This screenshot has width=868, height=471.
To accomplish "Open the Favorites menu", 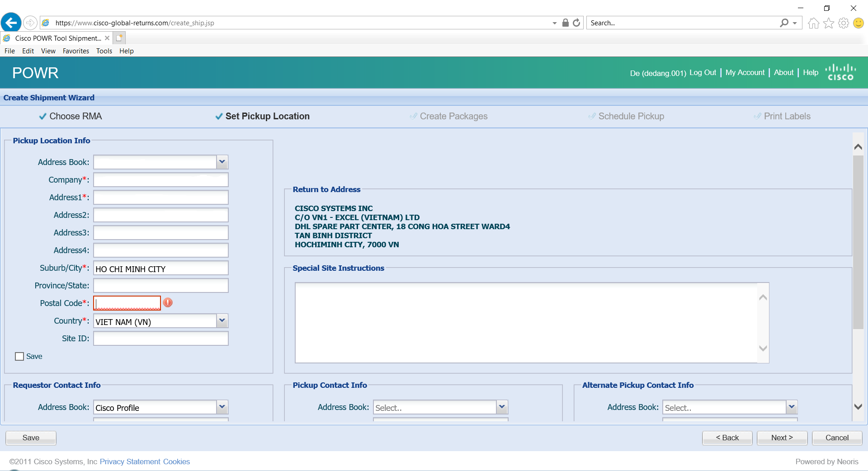I will pos(76,51).
